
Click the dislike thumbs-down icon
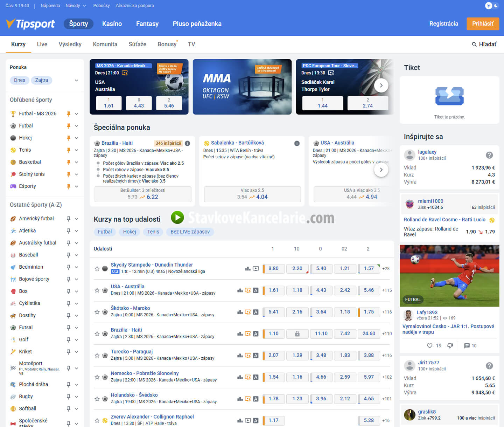(x=450, y=346)
